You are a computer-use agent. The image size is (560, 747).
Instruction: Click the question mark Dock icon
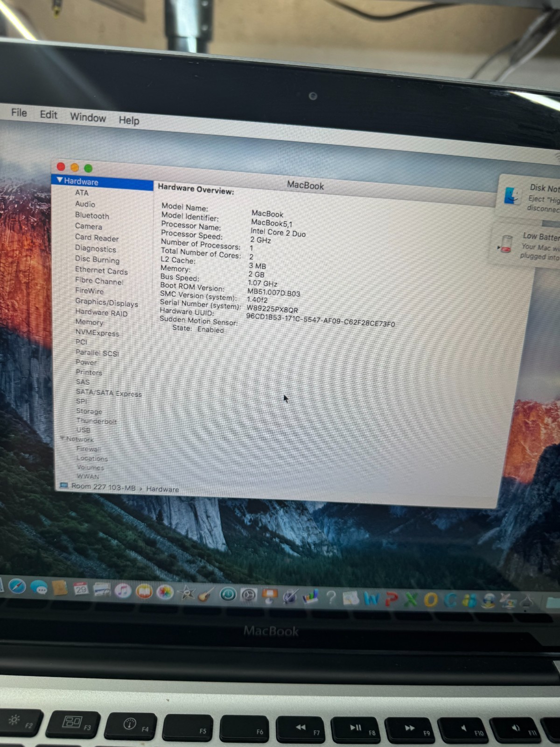pos(331,598)
